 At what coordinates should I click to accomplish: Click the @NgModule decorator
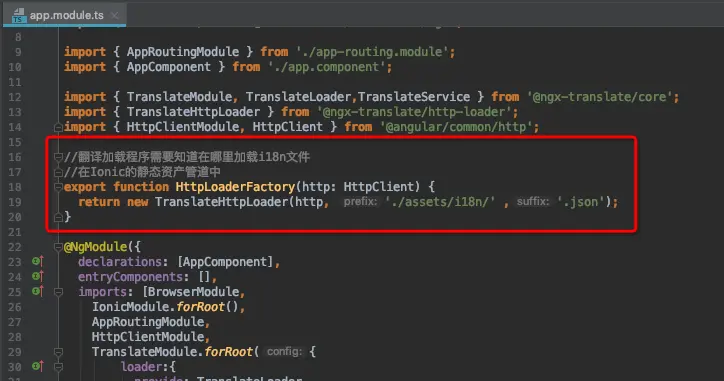(96, 247)
